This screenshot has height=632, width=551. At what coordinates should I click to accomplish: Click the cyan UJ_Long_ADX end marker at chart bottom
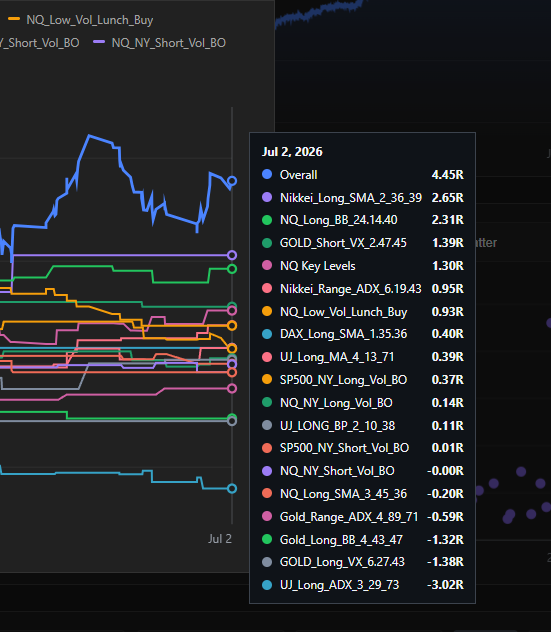click(x=232, y=489)
